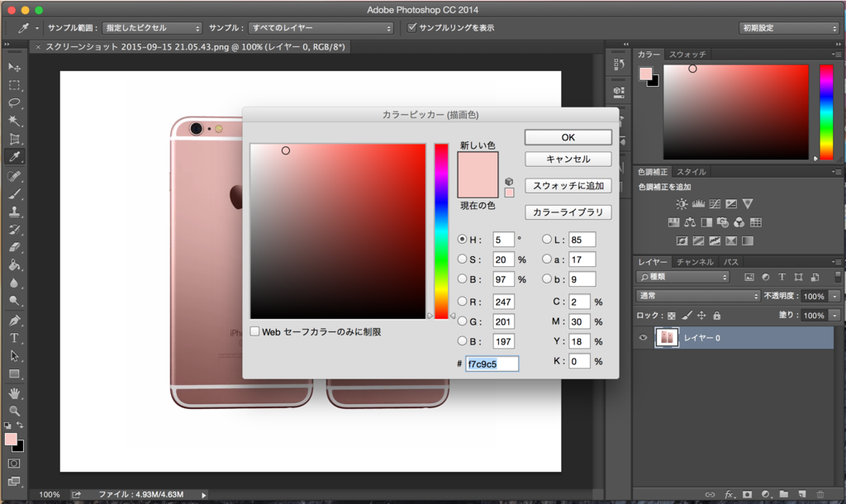Select the Eyedropper tool in toolbar
The height and width of the screenshot is (504, 846).
[x=15, y=157]
